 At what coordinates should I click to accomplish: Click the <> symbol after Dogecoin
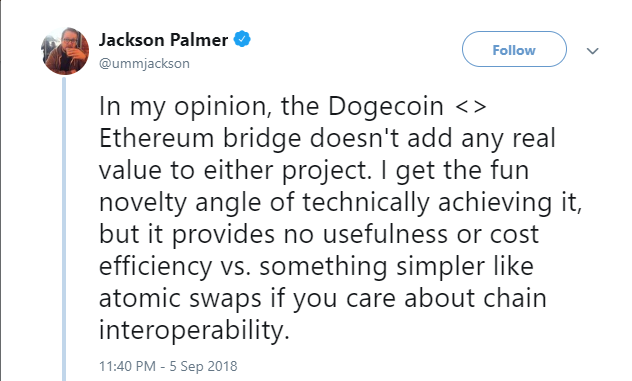470,107
